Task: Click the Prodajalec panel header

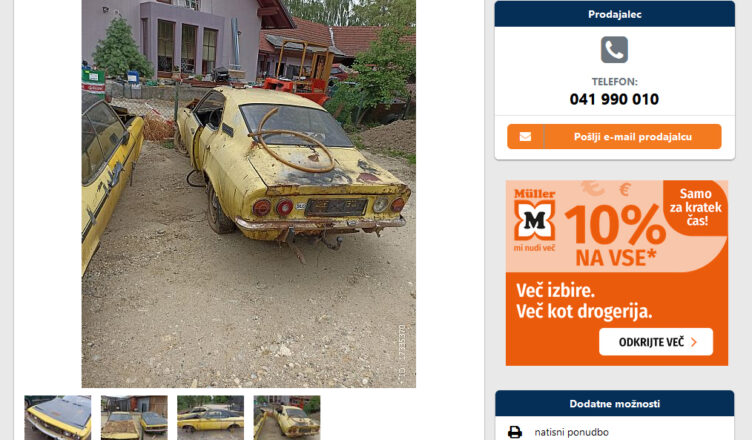Action: coord(614,14)
